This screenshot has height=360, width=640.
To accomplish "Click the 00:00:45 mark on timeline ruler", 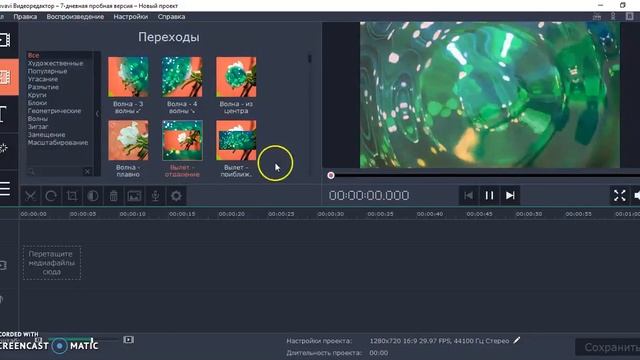I will [x=479, y=214].
